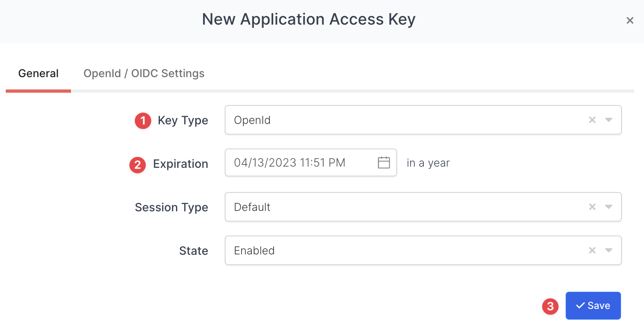Click the Enabled value in State field

254,251
